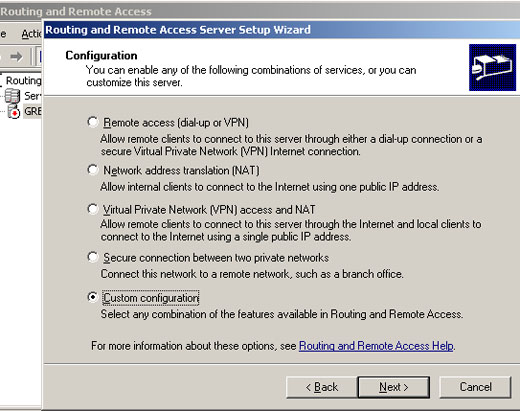Click the Custom configuration label text
Viewport: 520px width, 411px height.
(x=151, y=298)
